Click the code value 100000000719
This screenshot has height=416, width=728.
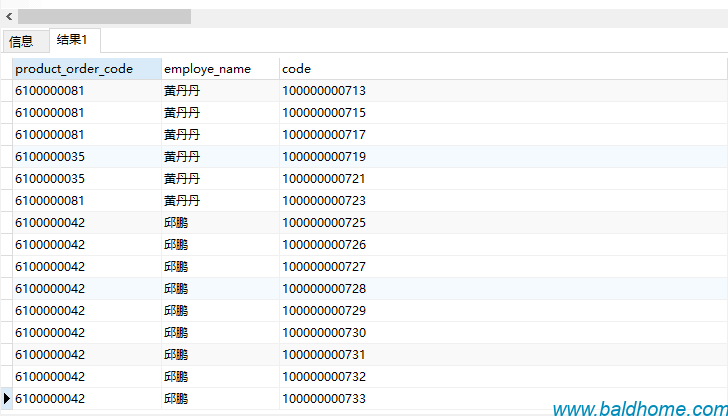(324, 157)
